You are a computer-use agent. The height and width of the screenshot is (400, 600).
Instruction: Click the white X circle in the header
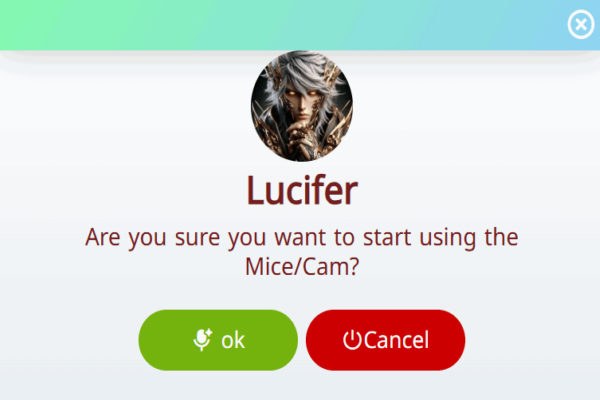click(x=580, y=24)
